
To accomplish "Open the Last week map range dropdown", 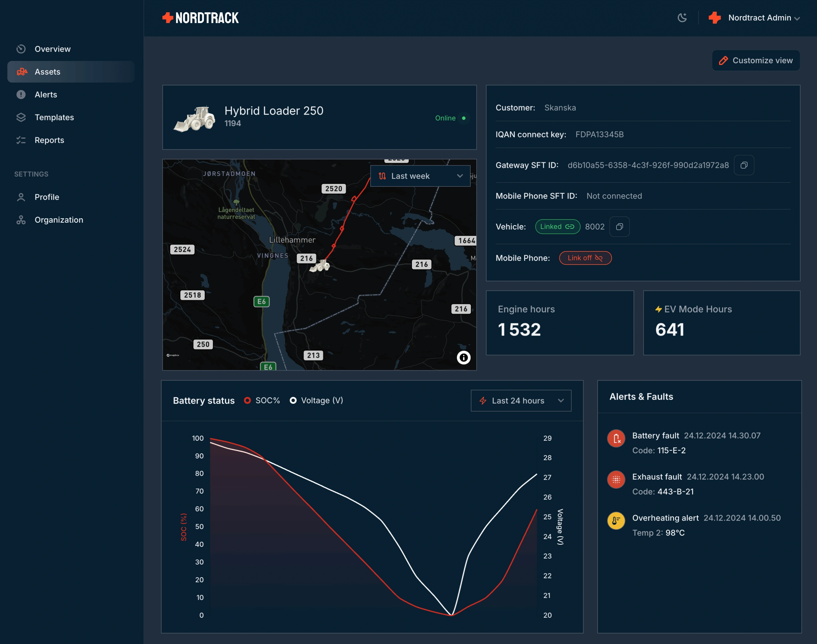I will pos(420,176).
